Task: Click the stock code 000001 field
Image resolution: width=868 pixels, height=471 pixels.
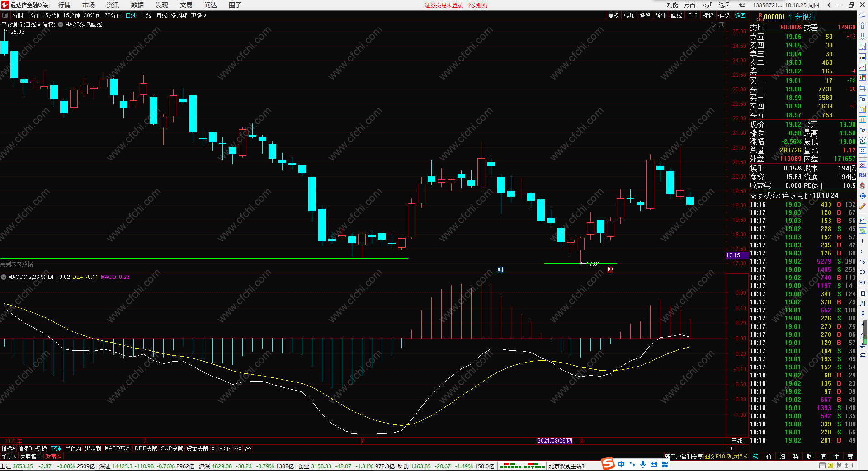Action: coord(774,17)
